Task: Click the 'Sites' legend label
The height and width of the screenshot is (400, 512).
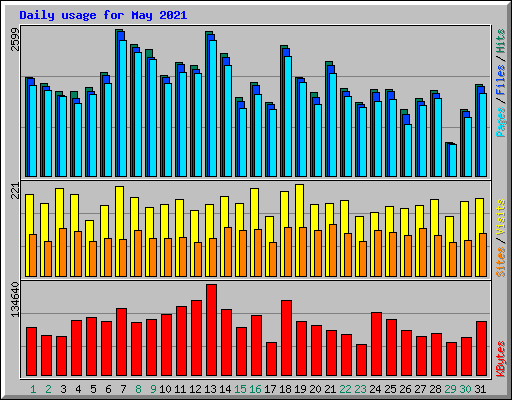Action: pos(501,262)
